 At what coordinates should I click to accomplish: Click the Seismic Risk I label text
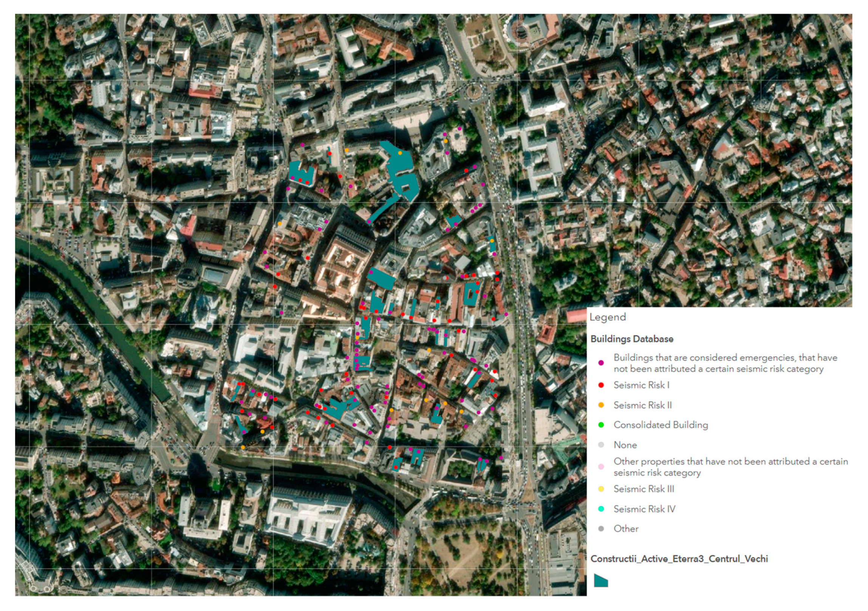641,385
